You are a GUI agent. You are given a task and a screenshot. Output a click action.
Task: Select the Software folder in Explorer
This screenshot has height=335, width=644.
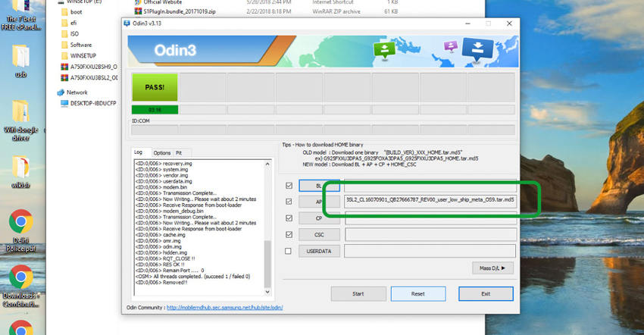[77, 45]
